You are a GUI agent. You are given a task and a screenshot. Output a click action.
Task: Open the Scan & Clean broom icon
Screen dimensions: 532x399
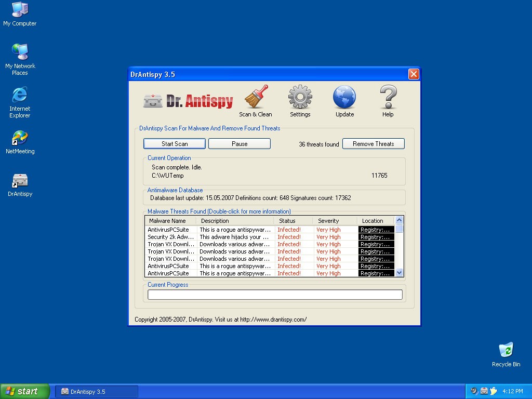click(x=256, y=98)
